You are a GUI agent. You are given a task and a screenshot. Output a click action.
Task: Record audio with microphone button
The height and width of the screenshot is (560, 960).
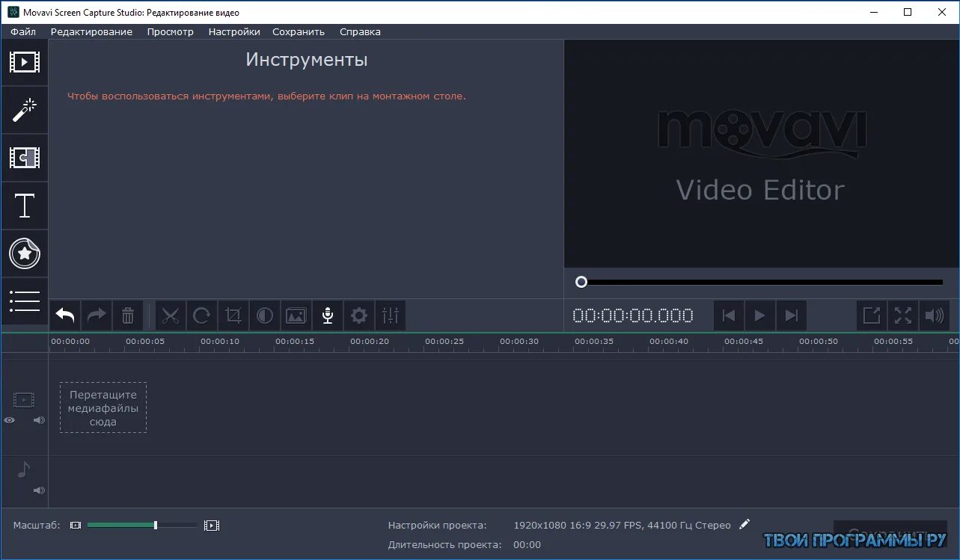pos(328,316)
